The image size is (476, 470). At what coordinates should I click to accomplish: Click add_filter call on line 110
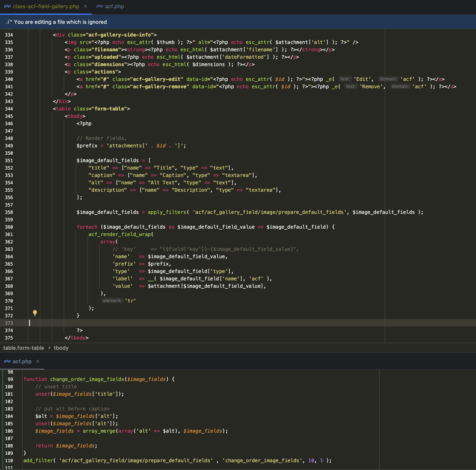tap(38, 461)
